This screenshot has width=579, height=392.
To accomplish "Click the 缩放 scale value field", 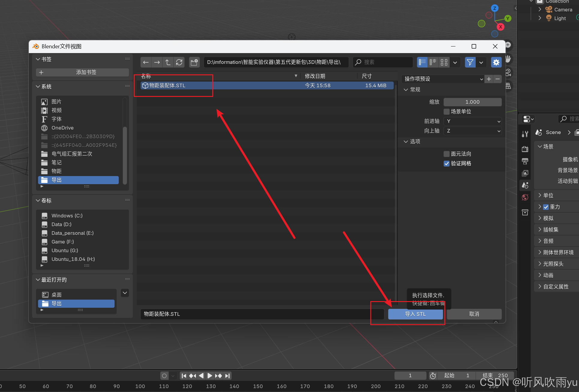I will pos(472,102).
